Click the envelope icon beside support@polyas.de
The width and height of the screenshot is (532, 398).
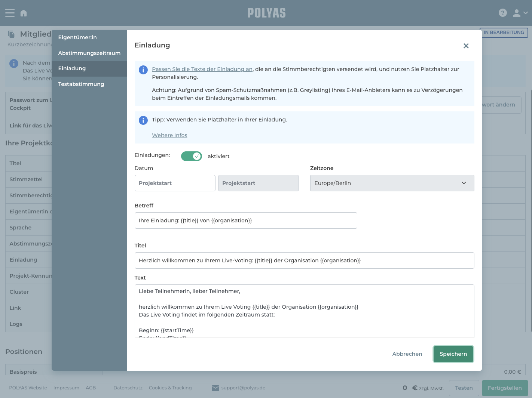point(215,388)
